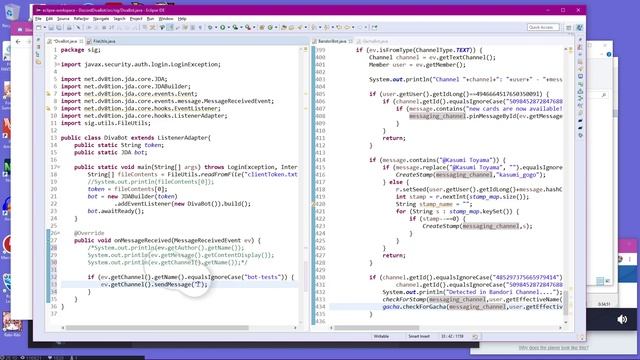Click the "bot-tests" string on line 32
Viewport: 640px width, 360px height.
tap(262, 277)
